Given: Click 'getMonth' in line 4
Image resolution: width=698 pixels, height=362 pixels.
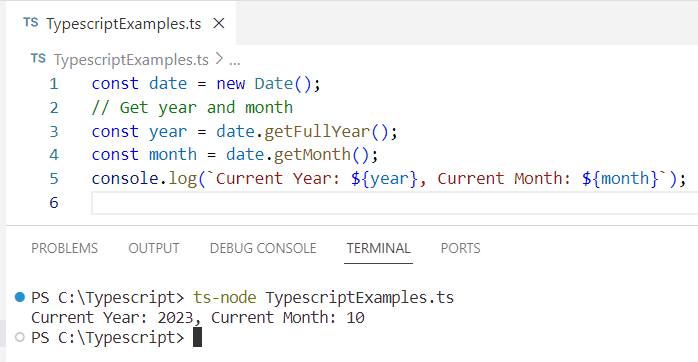Looking at the screenshot, I should 312,155.
